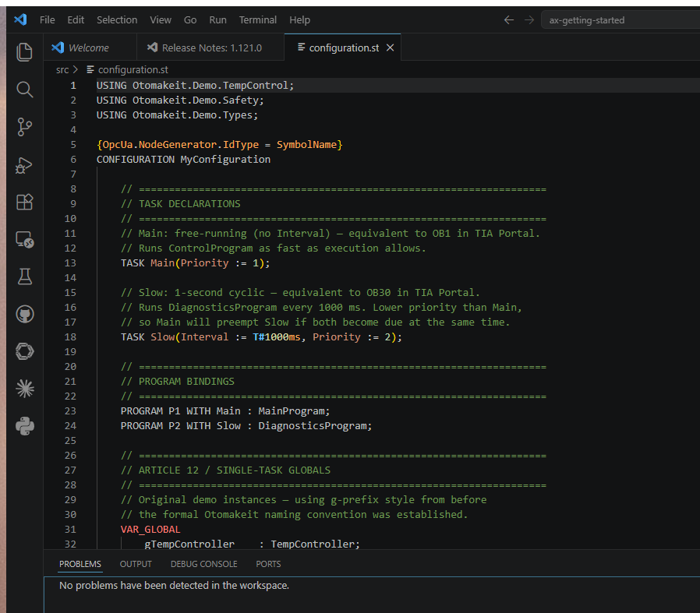Screen dimensions: 700x613
Task: Open the Terminal menu
Action: click(x=257, y=20)
